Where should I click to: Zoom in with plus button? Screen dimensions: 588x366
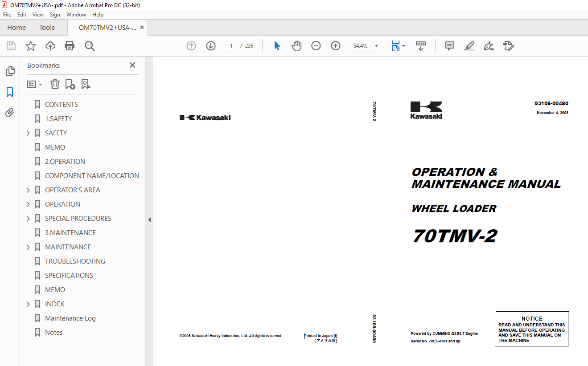[336, 46]
